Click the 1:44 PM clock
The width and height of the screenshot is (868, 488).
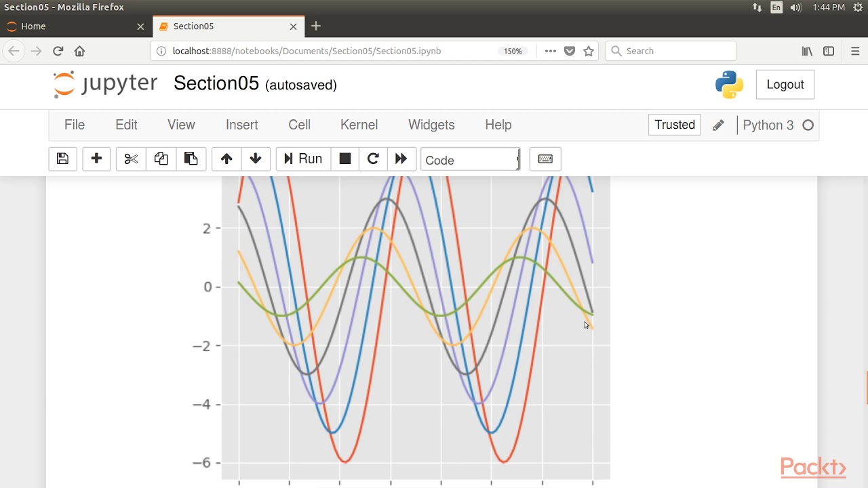tap(829, 7)
